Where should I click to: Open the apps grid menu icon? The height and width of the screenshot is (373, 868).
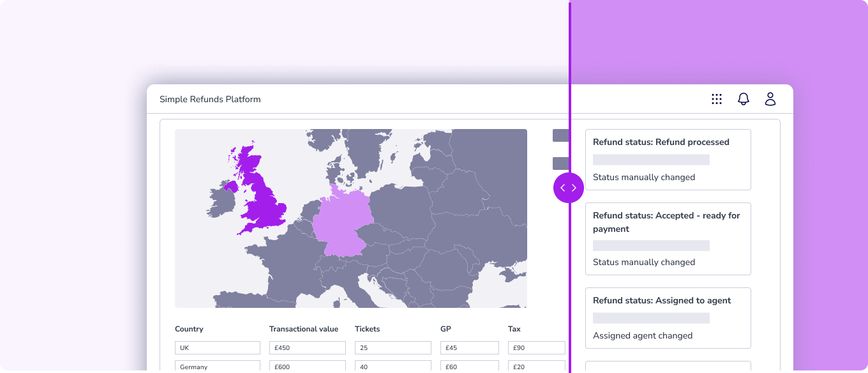717,99
